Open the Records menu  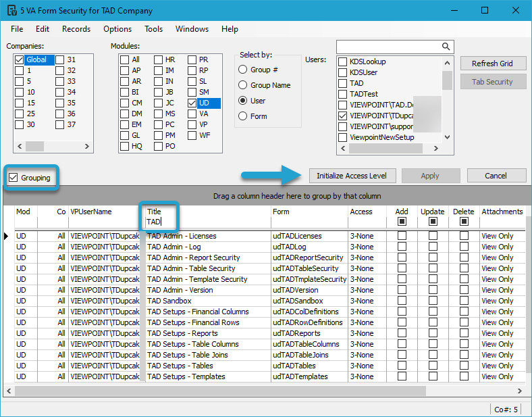point(76,29)
